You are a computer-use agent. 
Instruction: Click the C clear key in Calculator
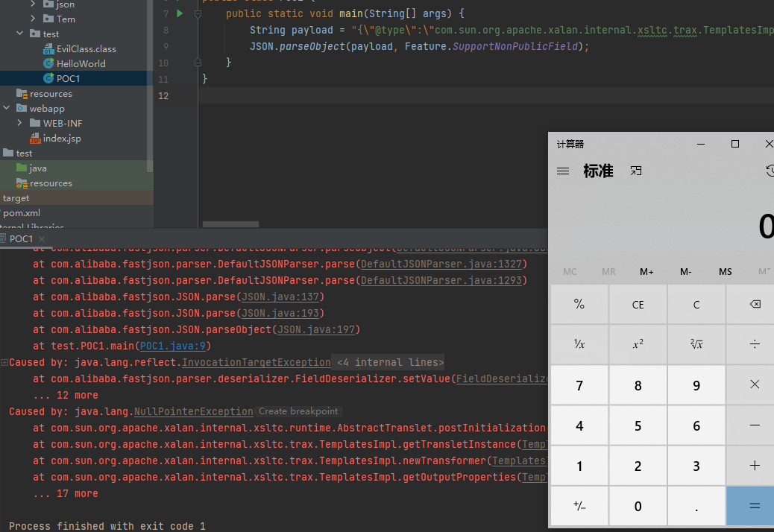pos(696,304)
